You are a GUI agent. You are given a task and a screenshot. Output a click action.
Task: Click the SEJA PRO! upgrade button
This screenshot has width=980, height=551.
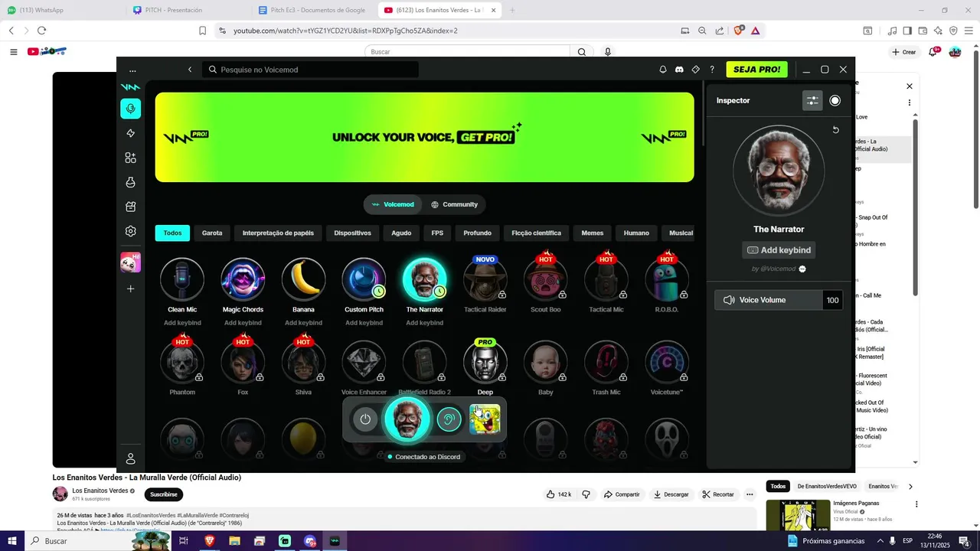(756, 70)
